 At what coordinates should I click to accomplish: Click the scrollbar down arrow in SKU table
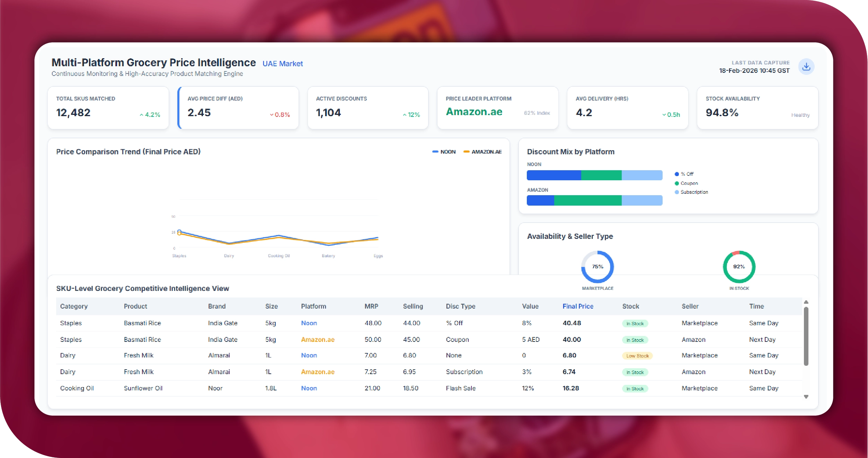point(806,397)
